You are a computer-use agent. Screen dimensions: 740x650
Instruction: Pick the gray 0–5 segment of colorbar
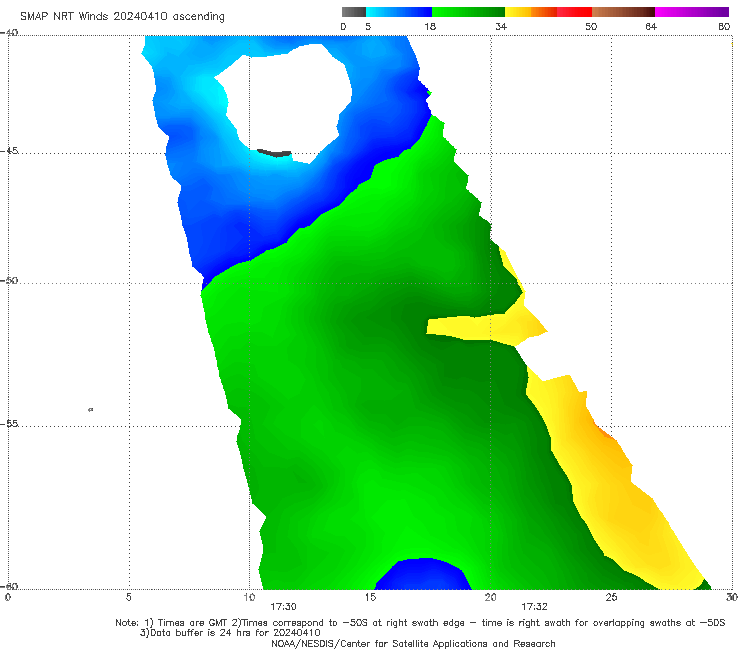click(354, 12)
